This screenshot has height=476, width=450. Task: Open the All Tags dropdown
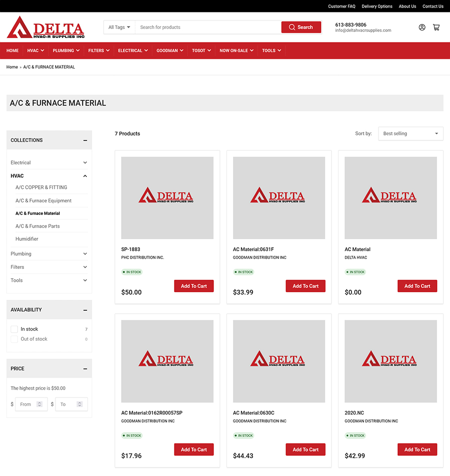119,27
